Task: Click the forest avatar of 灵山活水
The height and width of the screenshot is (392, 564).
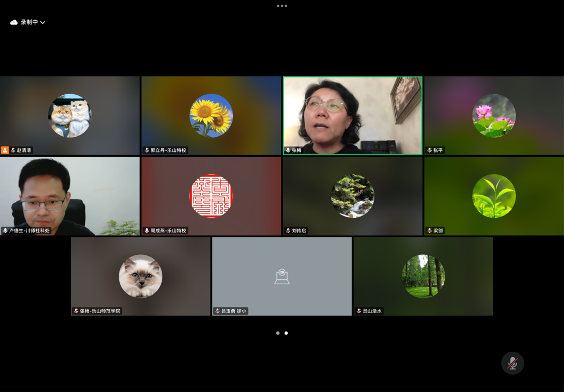Action: click(x=423, y=277)
